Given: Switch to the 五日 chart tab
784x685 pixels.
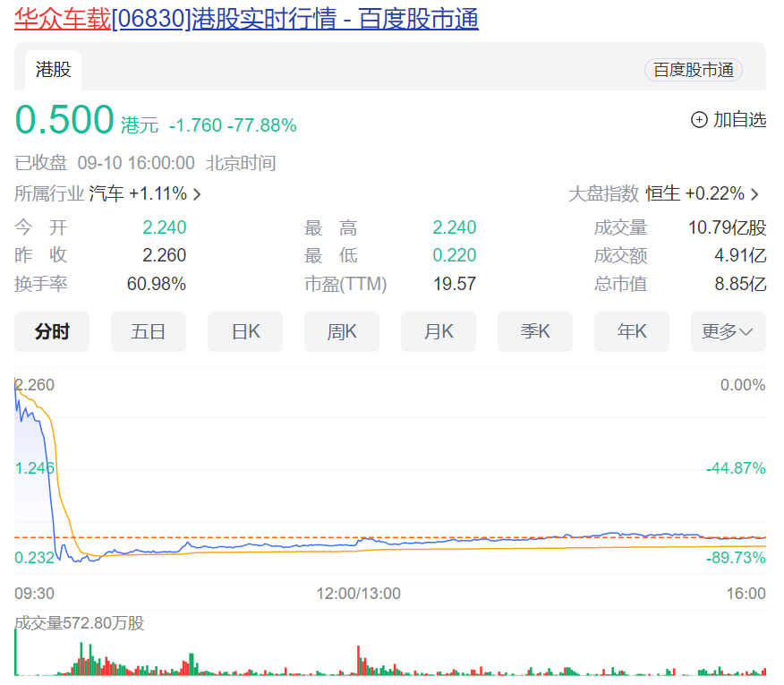Looking at the screenshot, I should coord(149,331).
